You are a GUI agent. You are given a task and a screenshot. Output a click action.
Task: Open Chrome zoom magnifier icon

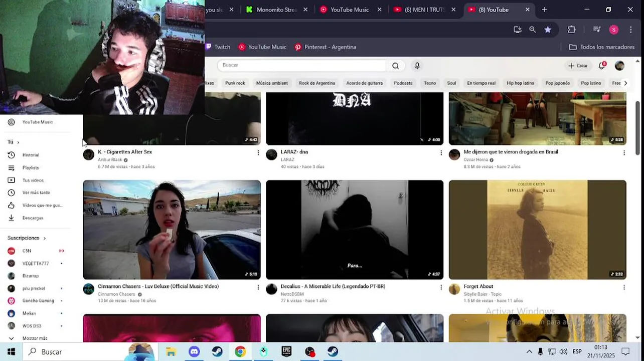533,30
